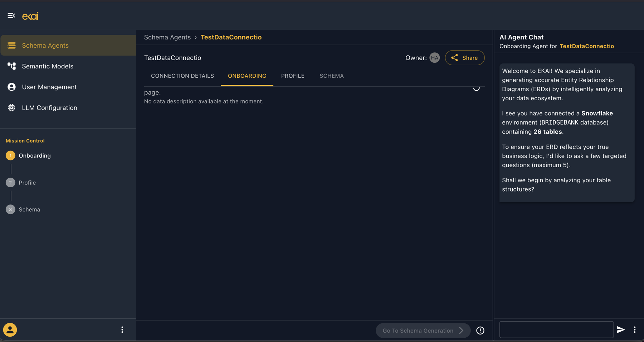The image size is (644, 342).
Task: Click the User Management person icon
Action: pos(11,87)
